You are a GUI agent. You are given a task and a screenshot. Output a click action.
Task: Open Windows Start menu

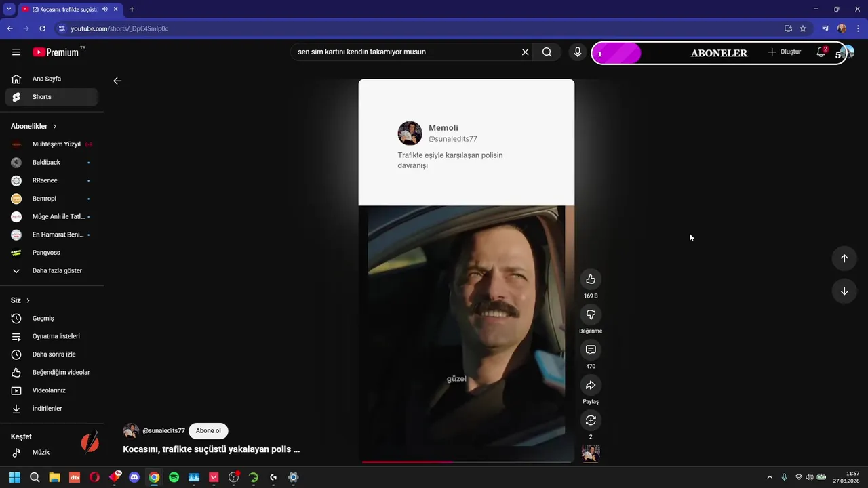[x=14, y=477]
